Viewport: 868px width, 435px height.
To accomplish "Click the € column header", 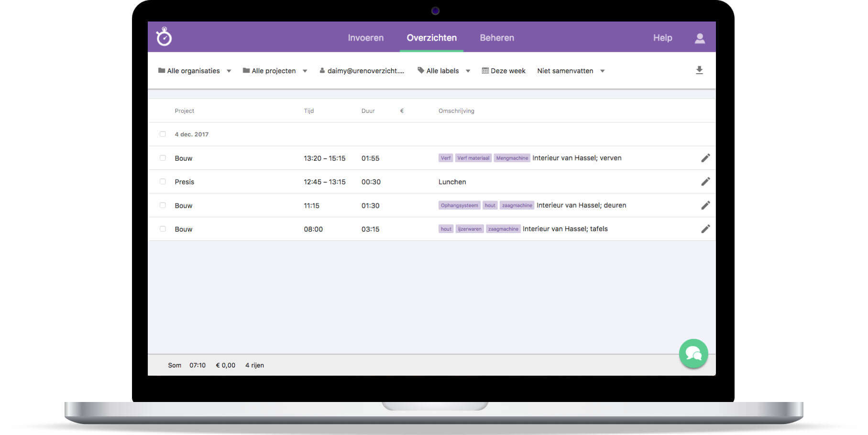I will tap(402, 111).
